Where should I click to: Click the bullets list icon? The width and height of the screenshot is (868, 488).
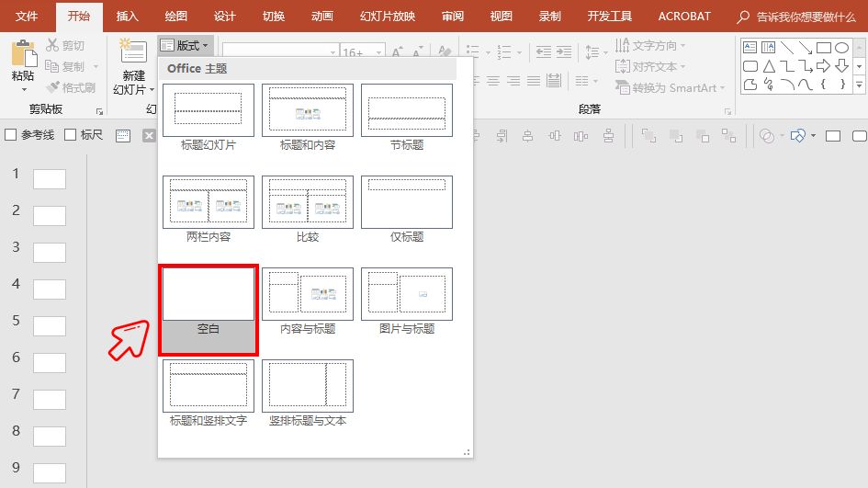tap(472, 52)
